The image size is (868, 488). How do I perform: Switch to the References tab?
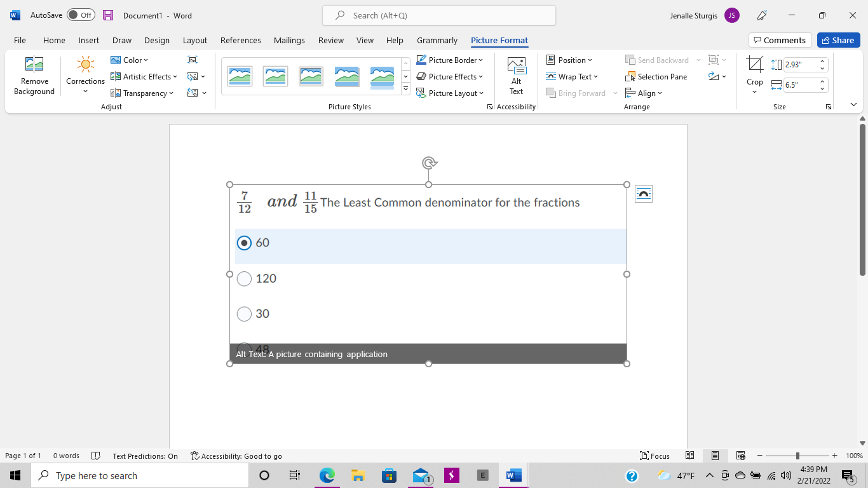[241, 40]
